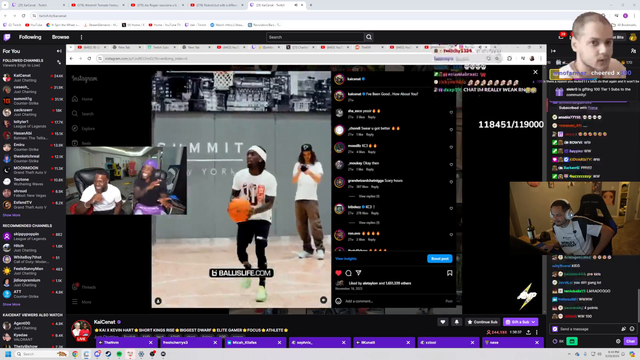Image resolution: width=640 pixels, height=360 pixels.
Task: Open MOONMOON channel in sidebar
Action: (33, 170)
